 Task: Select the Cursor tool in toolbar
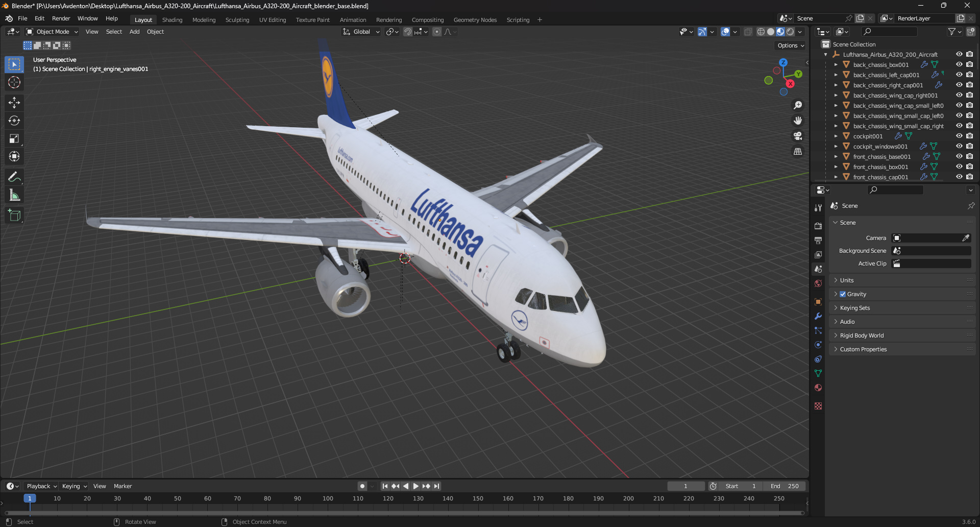pos(14,83)
